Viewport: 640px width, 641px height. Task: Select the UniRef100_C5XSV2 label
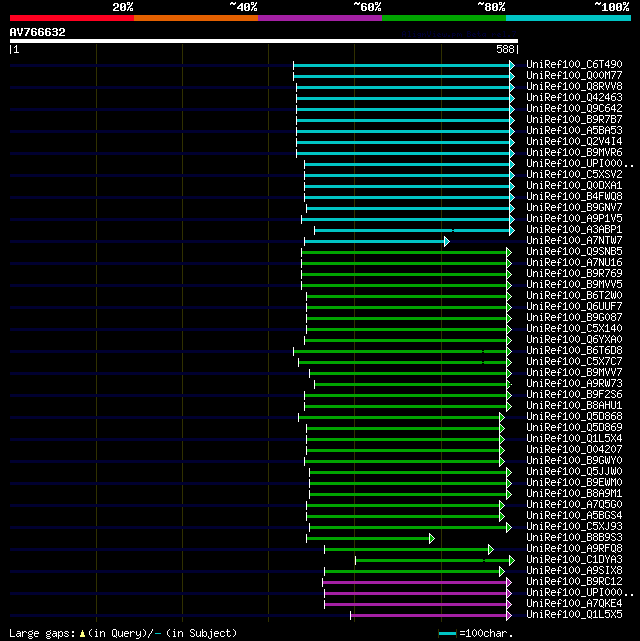(x=574, y=175)
